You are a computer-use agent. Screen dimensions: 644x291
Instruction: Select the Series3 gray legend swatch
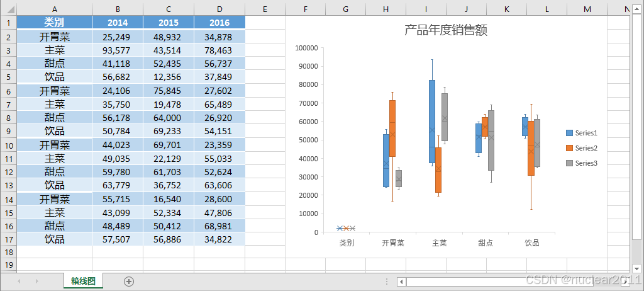(570, 163)
